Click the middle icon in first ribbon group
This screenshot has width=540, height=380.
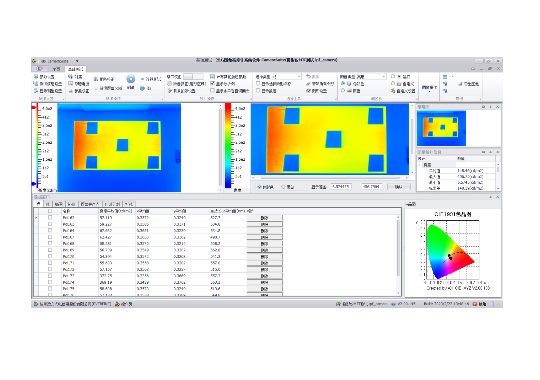[x=35, y=84]
